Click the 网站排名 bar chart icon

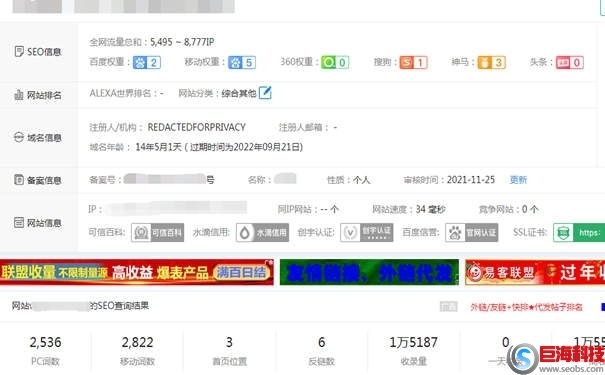tap(19, 95)
